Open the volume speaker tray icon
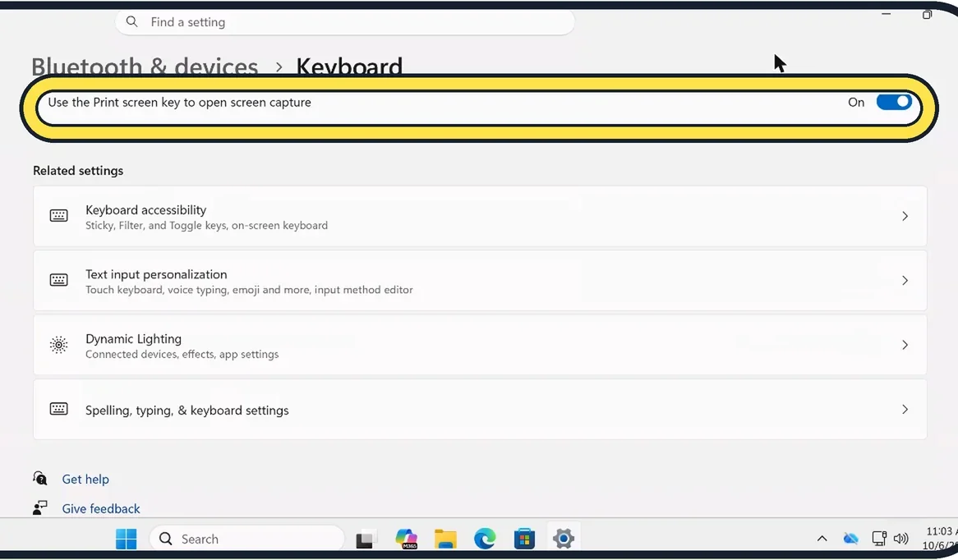 pyautogui.click(x=900, y=539)
